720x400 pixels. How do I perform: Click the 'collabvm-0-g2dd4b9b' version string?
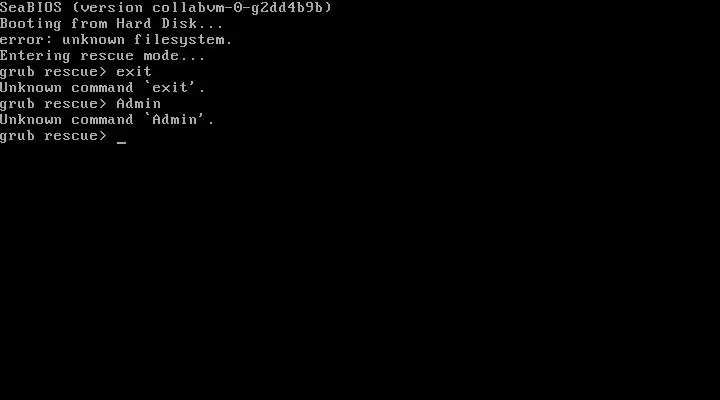pyautogui.click(x=237, y=7)
